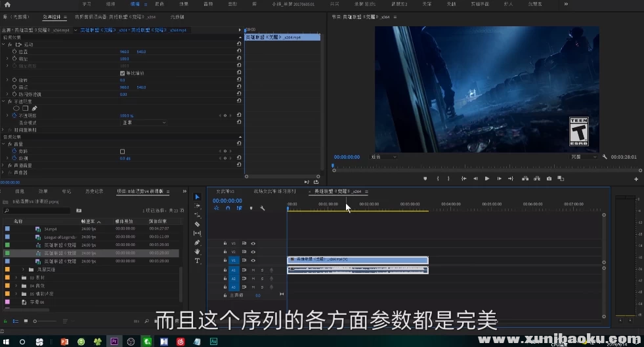Image resolution: width=644 pixels, height=347 pixels.
Task: Click the project panel thumbnail zoom slider
Action: coord(36,321)
